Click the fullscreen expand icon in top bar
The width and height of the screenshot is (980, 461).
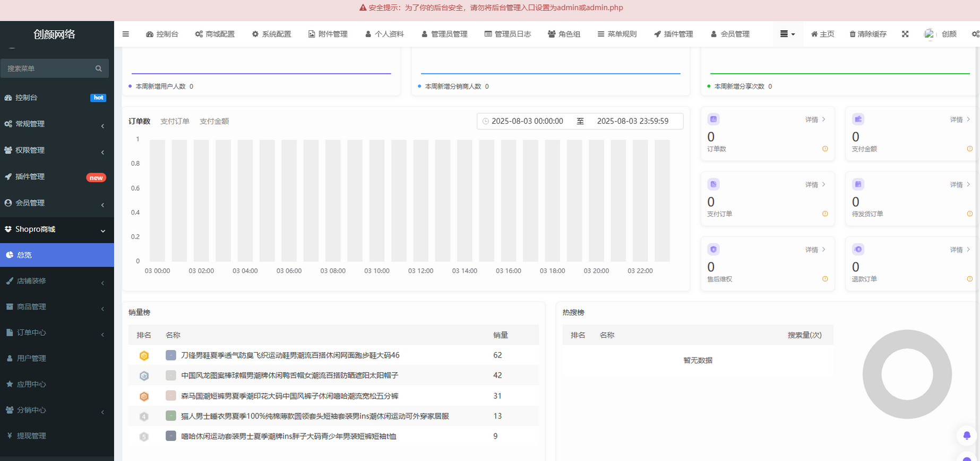pyautogui.click(x=905, y=34)
